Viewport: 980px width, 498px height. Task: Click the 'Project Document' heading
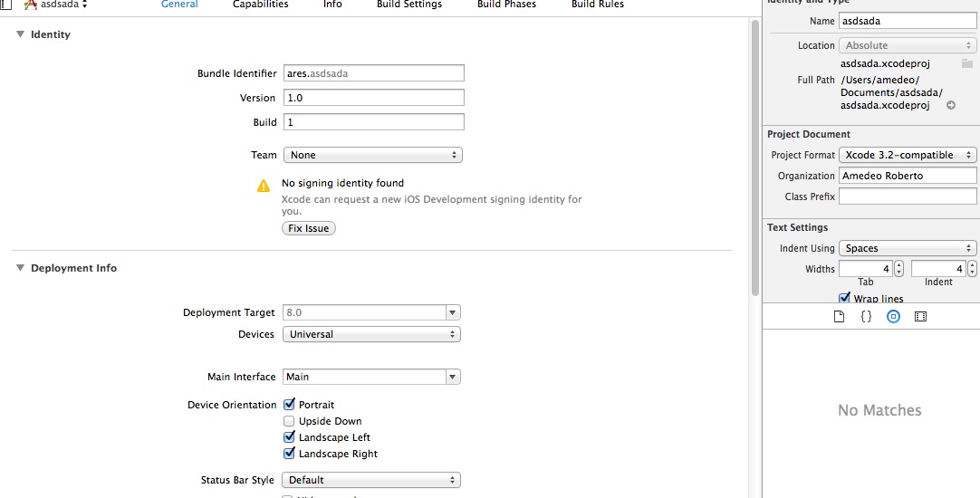[x=809, y=134]
